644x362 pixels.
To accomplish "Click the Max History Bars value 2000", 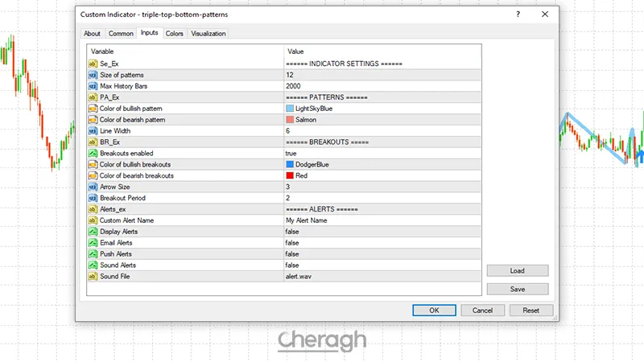I will pyautogui.click(x=294, y=86).
